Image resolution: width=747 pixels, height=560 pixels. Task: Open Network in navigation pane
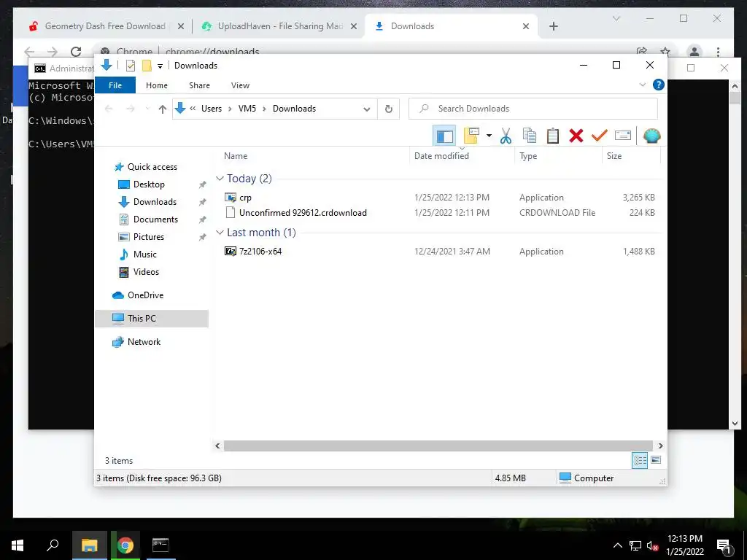tap(144, 342)
